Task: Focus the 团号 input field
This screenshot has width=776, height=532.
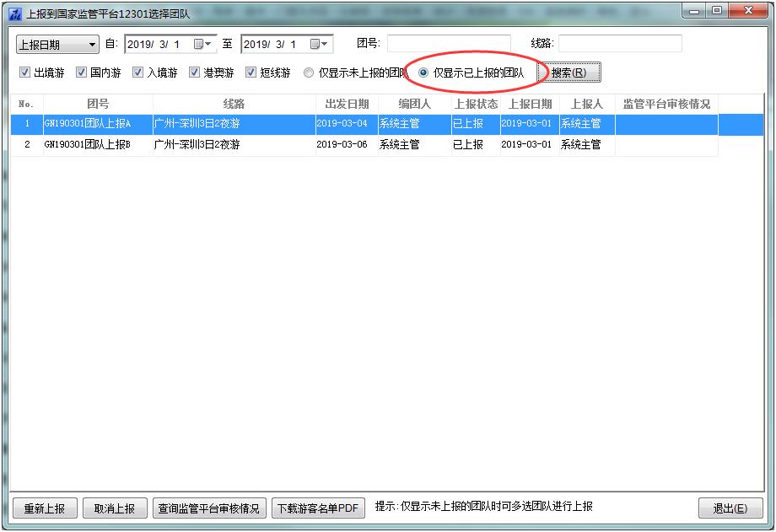Action: 449,44
